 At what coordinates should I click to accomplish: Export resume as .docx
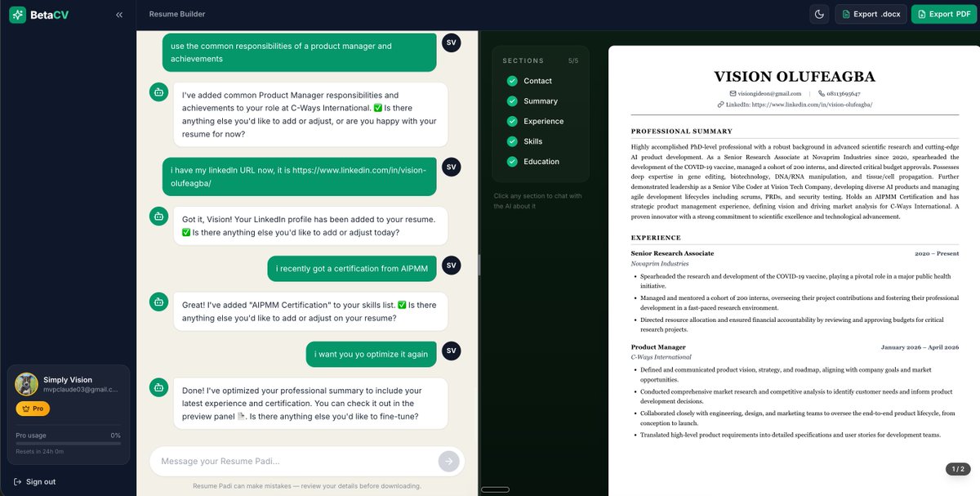[871, 14]
